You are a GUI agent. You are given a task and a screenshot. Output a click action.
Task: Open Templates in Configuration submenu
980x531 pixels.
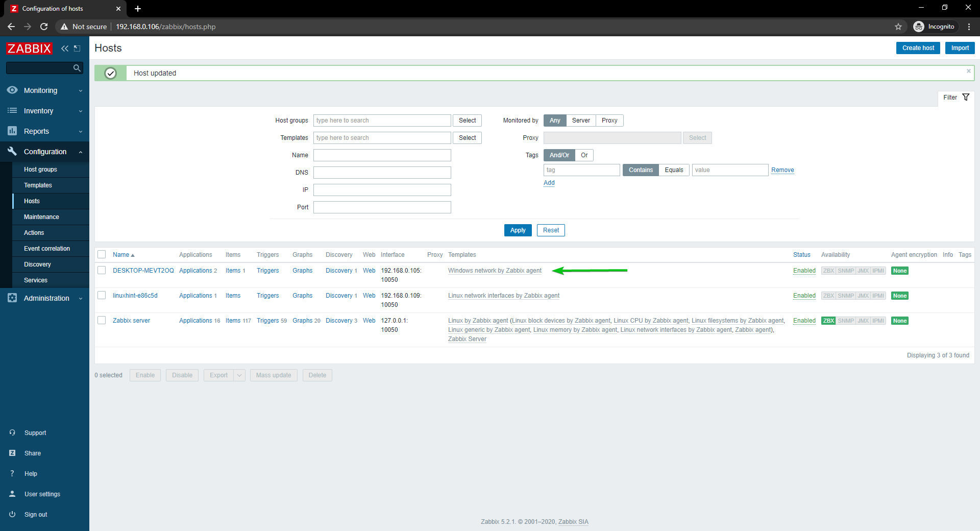[x=38, y=185]
